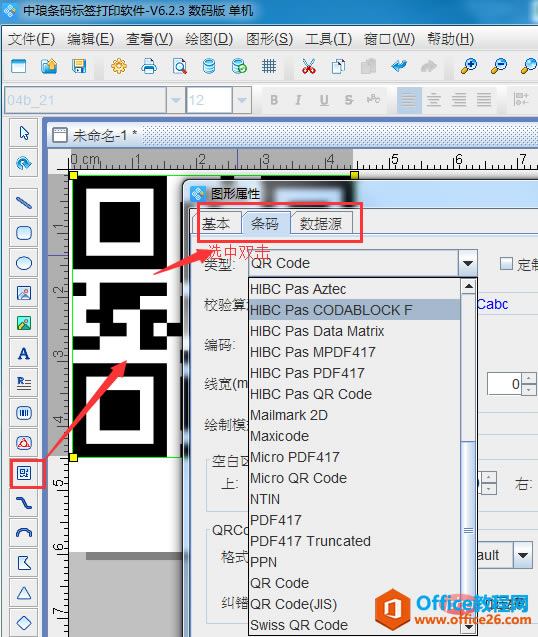Expand the font name dropdown arrow
This screenshot has width=538, height=637.
[x=176, y=100]
